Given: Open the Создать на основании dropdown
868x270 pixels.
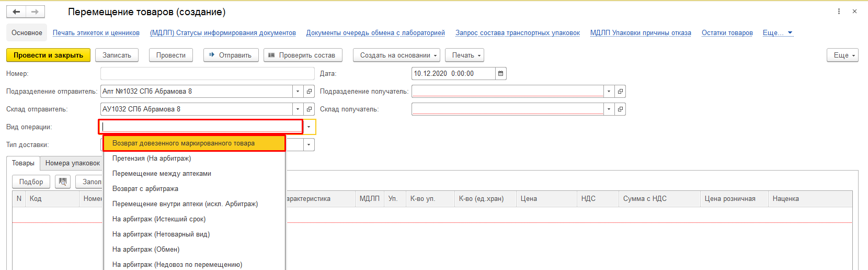Looking at the screenshot, I should (396, 55).
